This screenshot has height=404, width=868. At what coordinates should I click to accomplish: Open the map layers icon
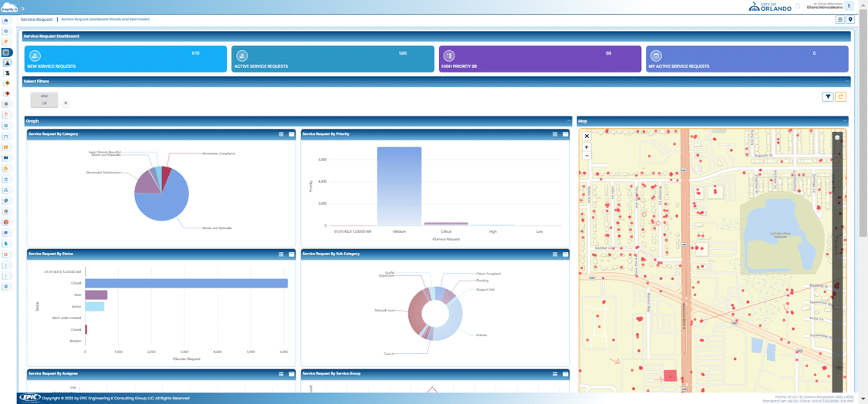click(x=837, y=137)
